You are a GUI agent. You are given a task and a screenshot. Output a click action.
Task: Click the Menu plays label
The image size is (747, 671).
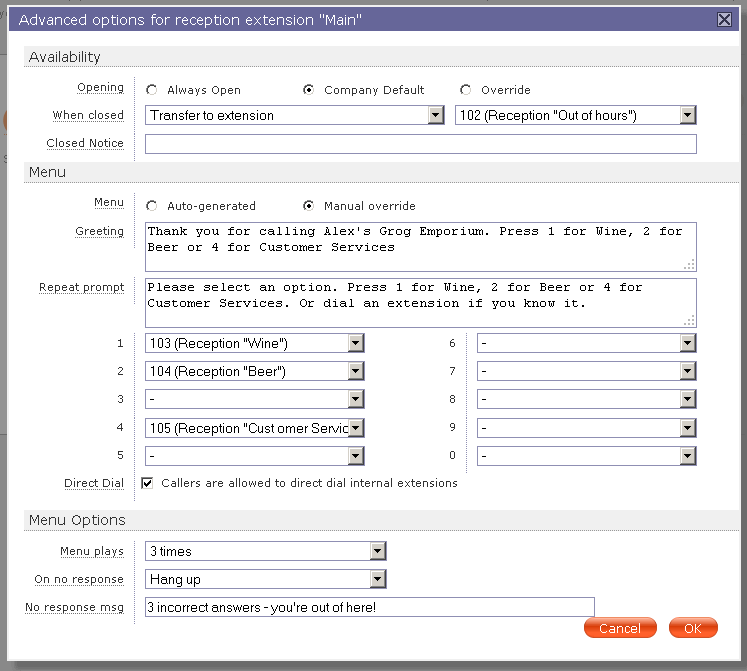(92, 551)
